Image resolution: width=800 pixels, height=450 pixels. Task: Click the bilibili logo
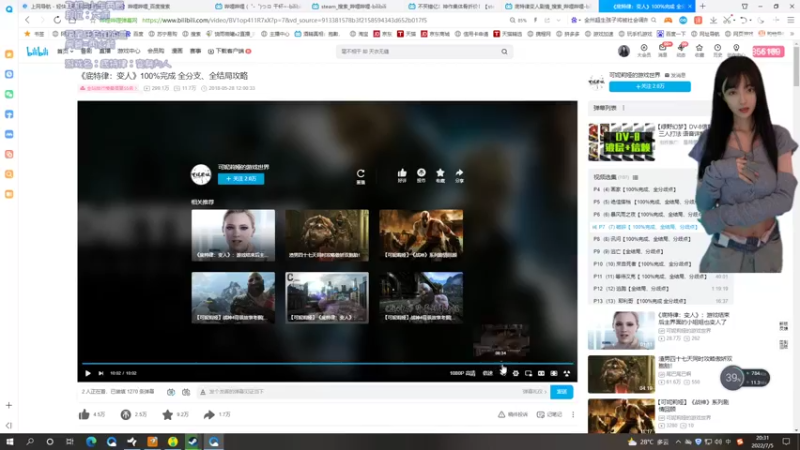click(37, 52)
